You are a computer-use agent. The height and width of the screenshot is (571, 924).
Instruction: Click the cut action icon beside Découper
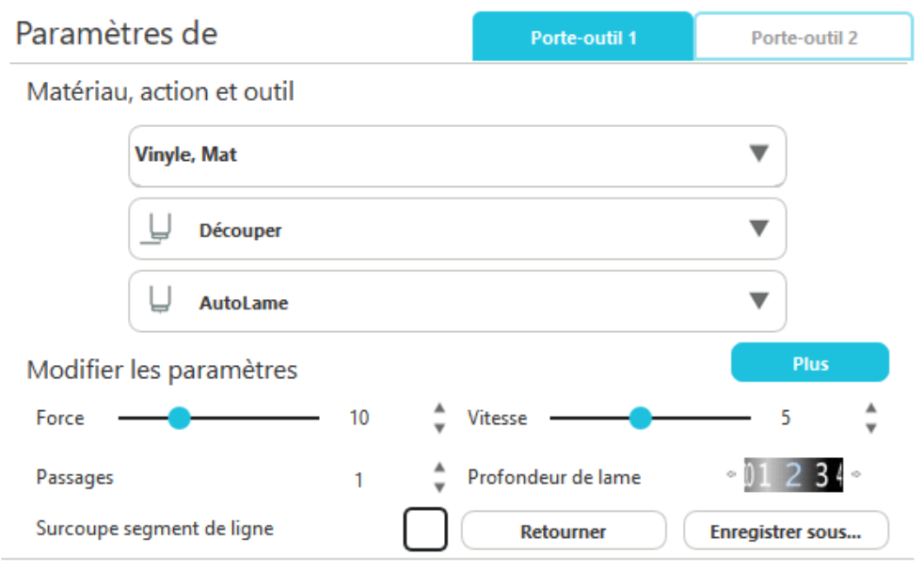155,230
